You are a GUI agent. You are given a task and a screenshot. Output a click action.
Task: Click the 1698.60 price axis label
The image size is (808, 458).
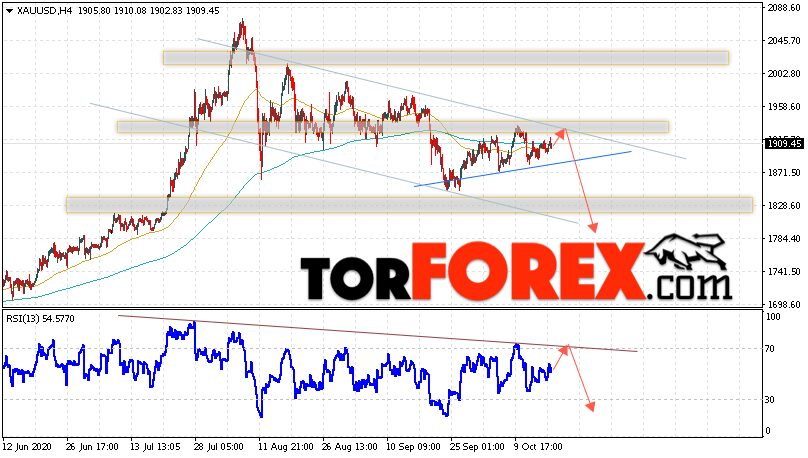pos(784,304)
